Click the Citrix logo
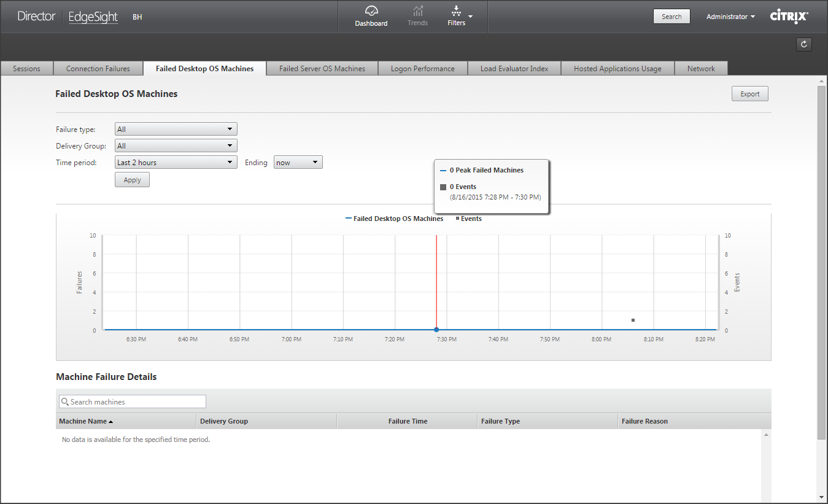Viewport: 828px width, 504px height. pyautogui.click(x=789, y=17)
